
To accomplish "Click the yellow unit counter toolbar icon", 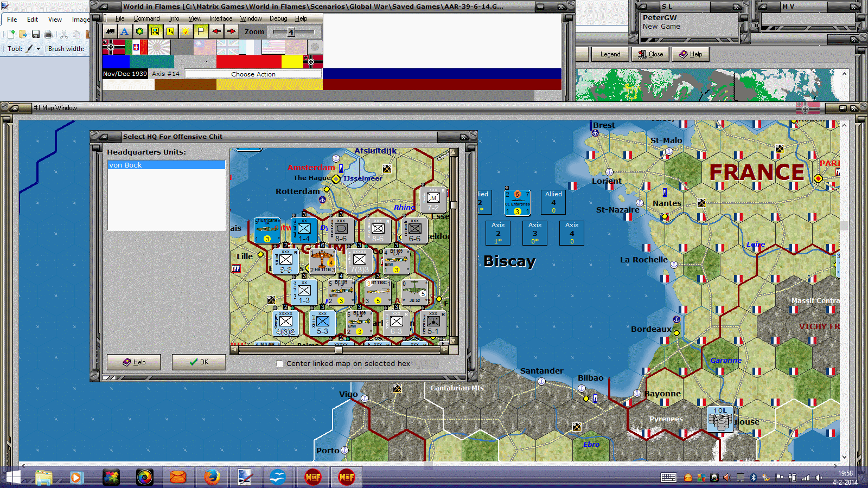I will [155, 31].
